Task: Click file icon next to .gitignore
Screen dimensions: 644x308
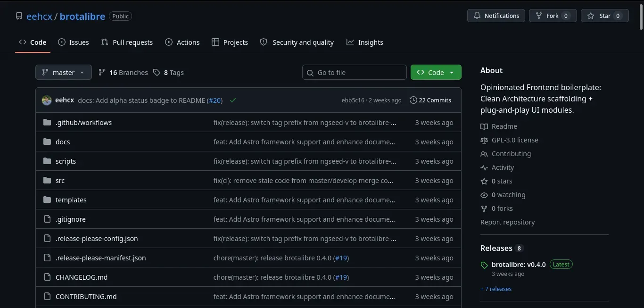Action: pos(47,219)
